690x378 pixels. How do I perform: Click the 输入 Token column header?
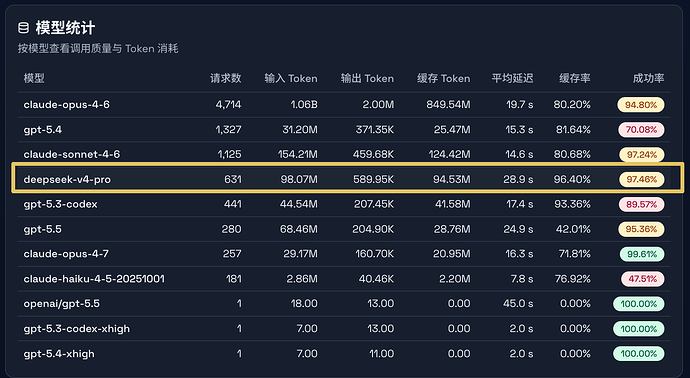click(x=290, y=78)
